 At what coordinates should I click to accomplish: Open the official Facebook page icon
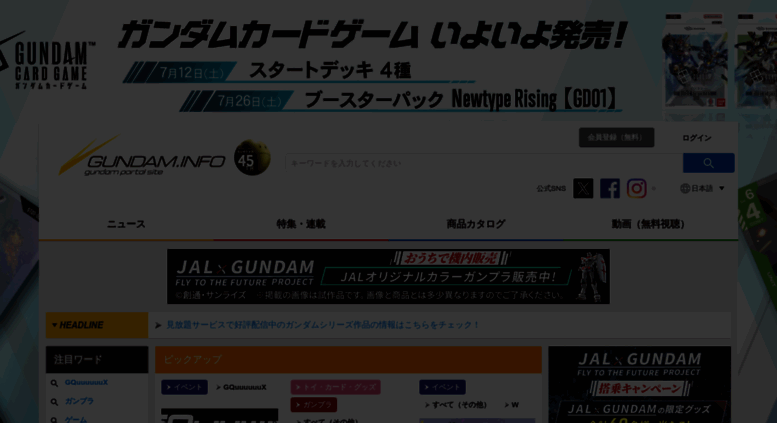(610, 188)
